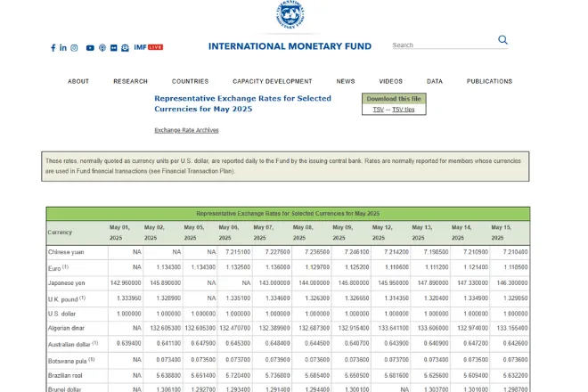Click the email newsletter envelope icon
Viewport: 588px width, 392px height.
tap(126, 48)
